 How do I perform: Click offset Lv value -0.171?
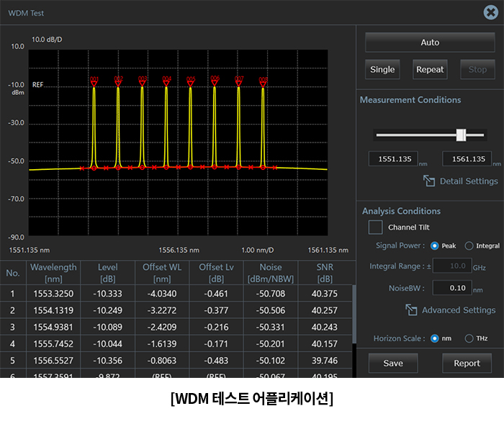click(x=216, y=343)
